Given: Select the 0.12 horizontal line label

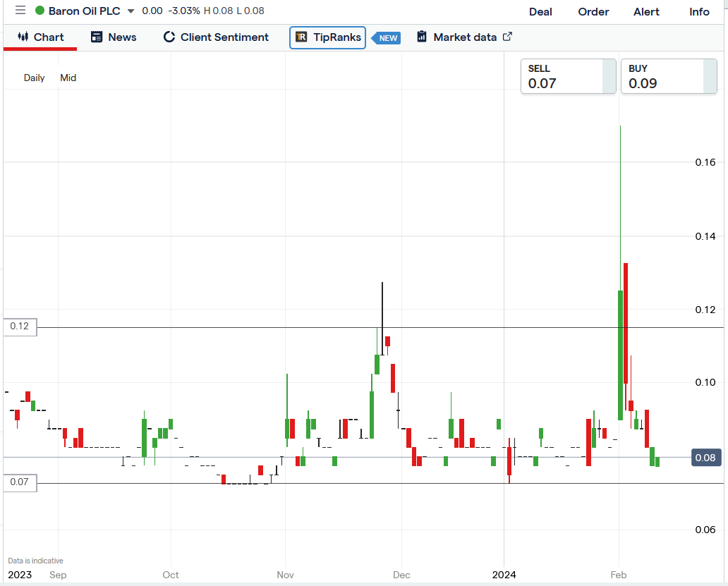Looking at the screenshot, I should pyautogui.click(x=20, y=326).
